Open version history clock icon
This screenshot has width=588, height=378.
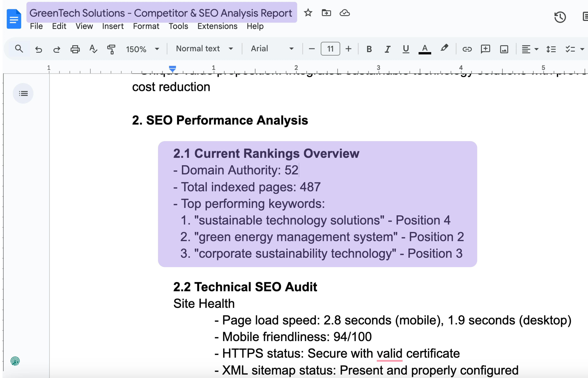pos(560,17)
